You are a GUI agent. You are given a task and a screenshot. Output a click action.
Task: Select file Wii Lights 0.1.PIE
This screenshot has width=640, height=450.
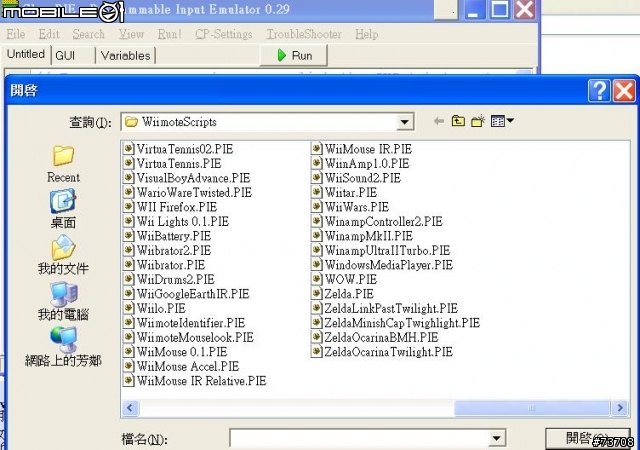tap(183, 221)
